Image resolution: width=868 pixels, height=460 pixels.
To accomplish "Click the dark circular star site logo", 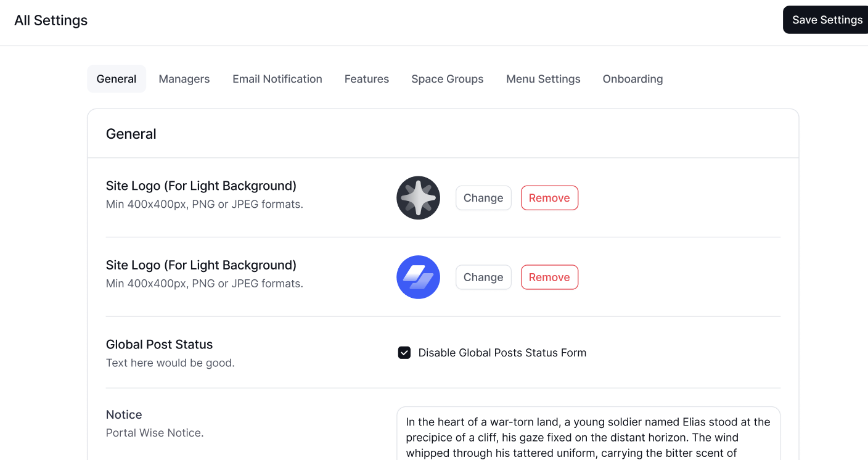I will (418, 197).
